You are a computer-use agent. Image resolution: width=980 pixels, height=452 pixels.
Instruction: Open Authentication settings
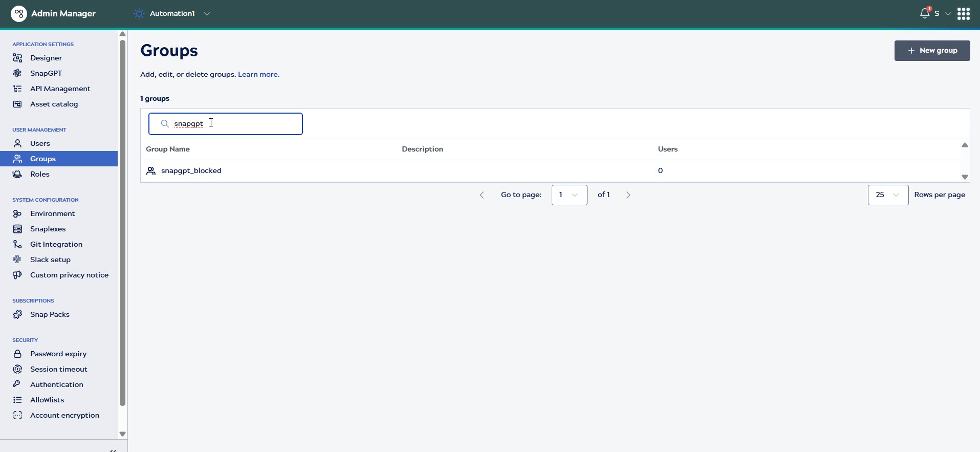57,384
